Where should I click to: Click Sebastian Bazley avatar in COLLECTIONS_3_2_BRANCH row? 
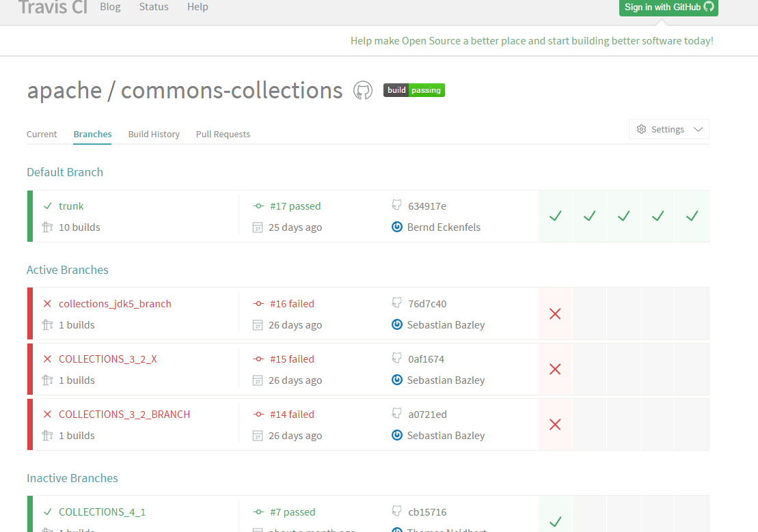tap(397, 435)
